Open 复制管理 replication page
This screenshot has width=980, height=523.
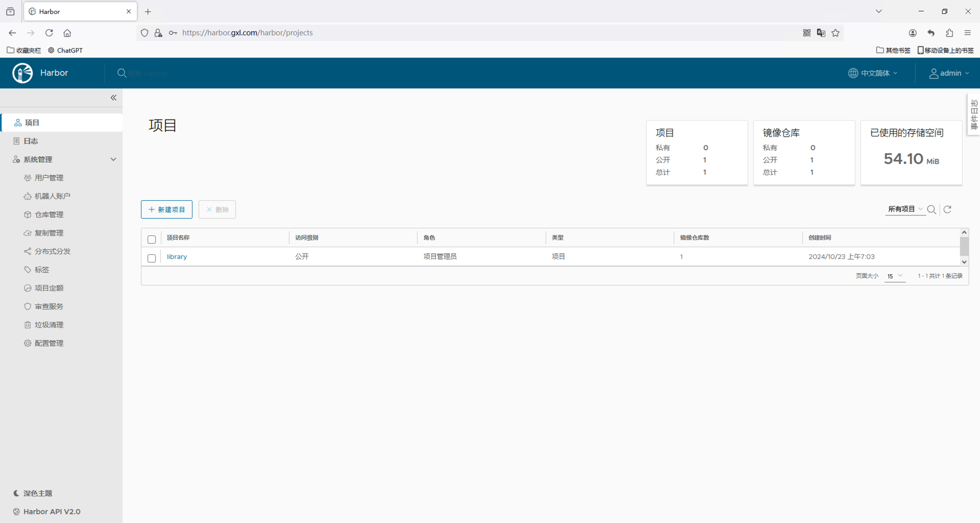click(49, 233)
